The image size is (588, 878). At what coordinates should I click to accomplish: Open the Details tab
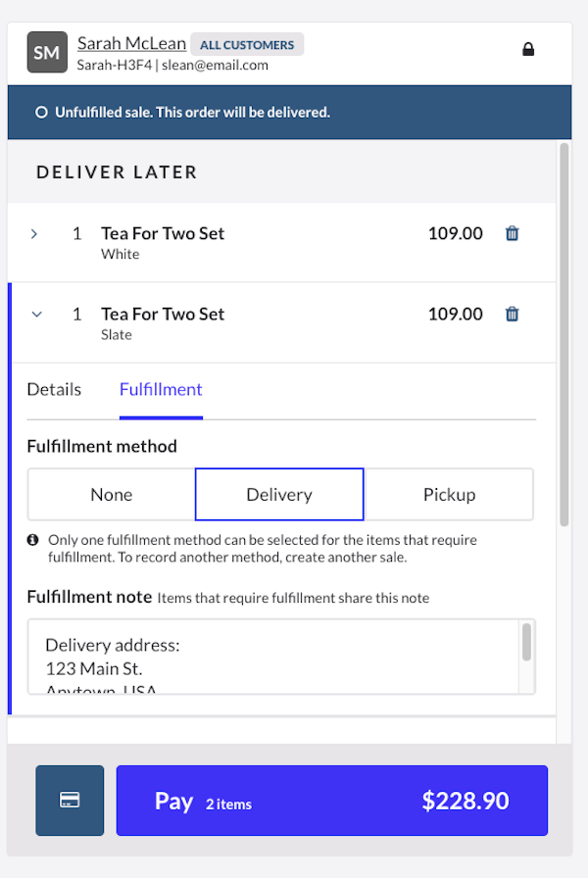coord(54,389)
